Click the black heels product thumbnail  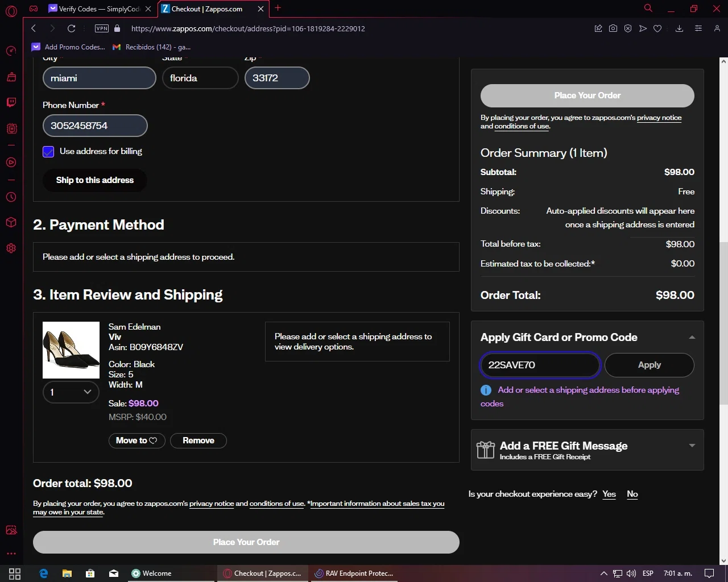(71, 350)
